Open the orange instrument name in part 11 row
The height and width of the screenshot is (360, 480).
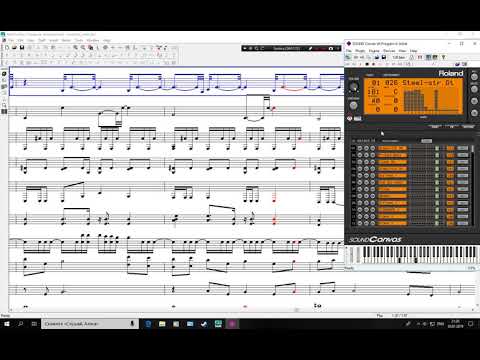392,216
